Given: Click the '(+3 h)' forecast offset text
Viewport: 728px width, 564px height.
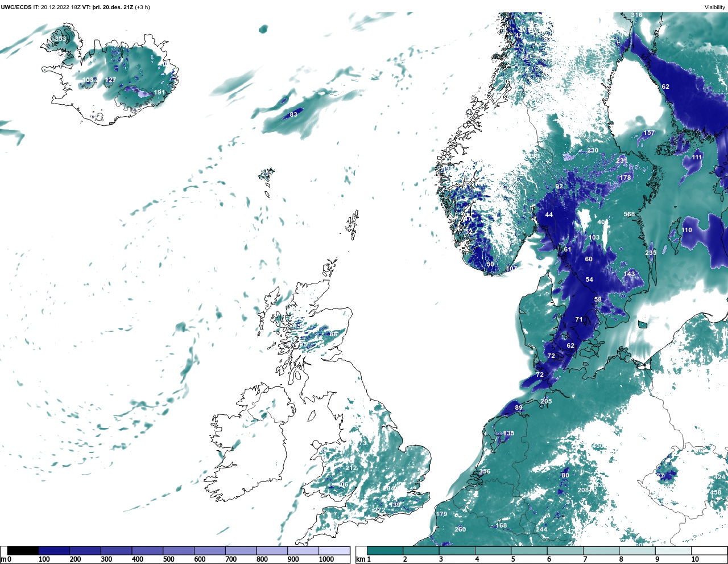Looking at the screenshot, I should click(142, 7).
